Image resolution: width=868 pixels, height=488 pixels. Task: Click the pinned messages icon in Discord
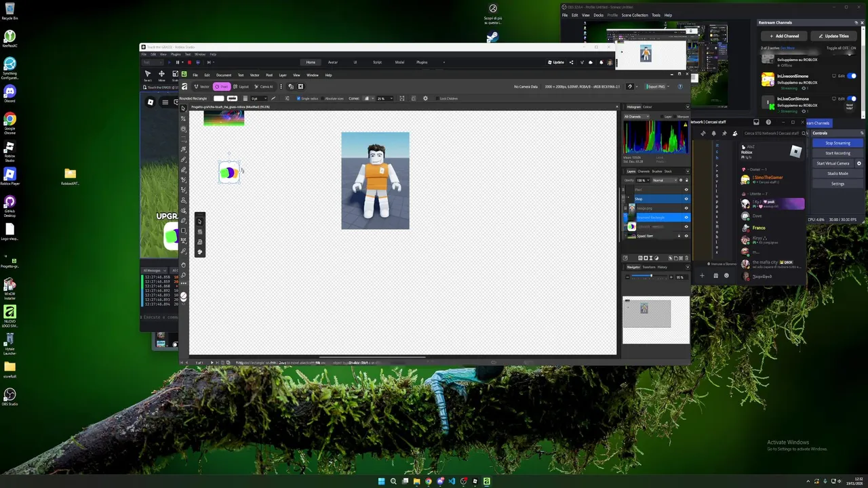click(x=724, y=133)
